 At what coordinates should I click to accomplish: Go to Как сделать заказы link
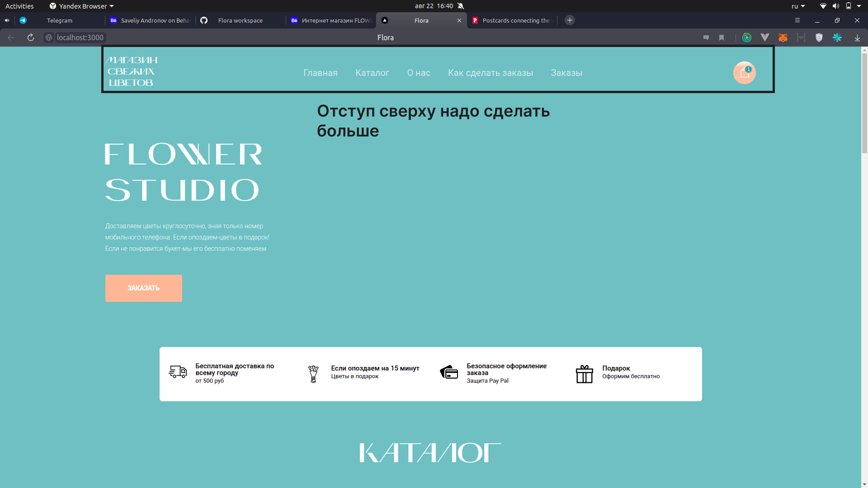click(490, 73)
